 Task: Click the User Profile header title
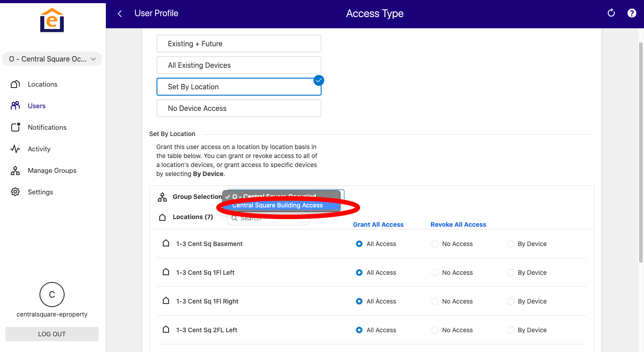coord(156,13)
